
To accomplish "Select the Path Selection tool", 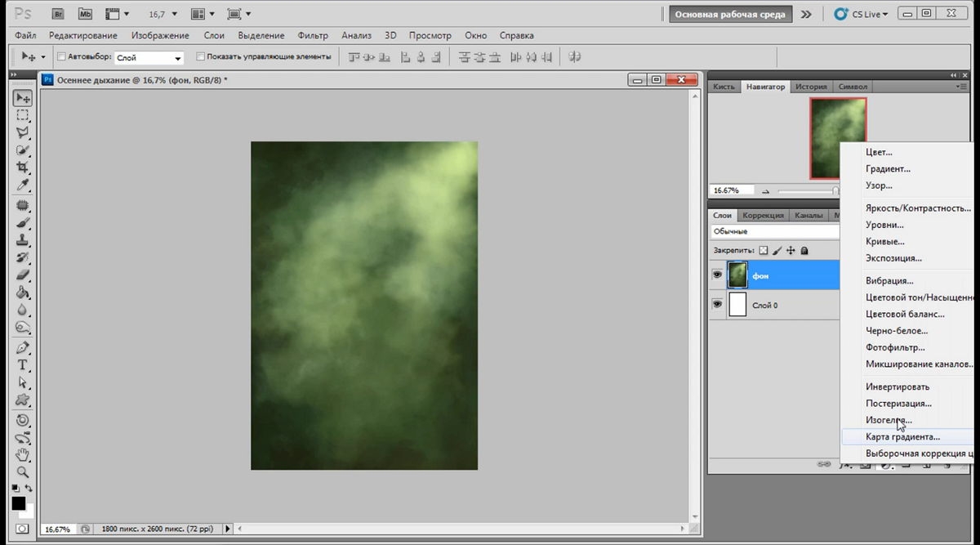I will [22, 382].
